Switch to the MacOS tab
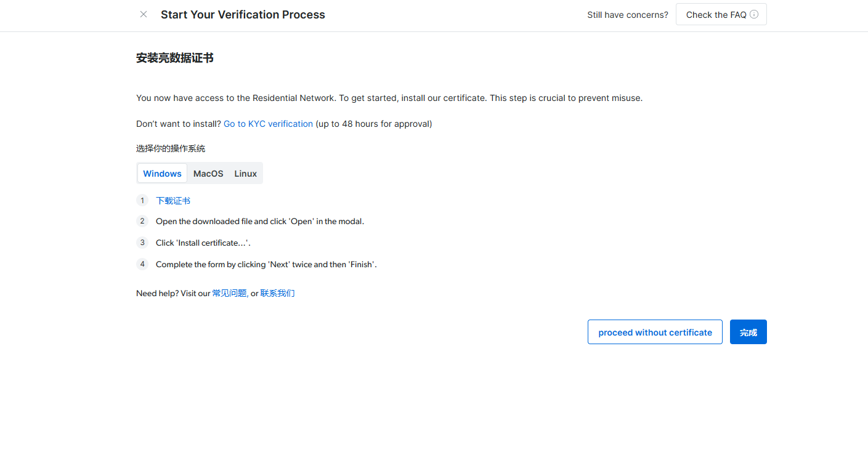Viewport: 868px width, 455px height. click(x=208, y=174)
